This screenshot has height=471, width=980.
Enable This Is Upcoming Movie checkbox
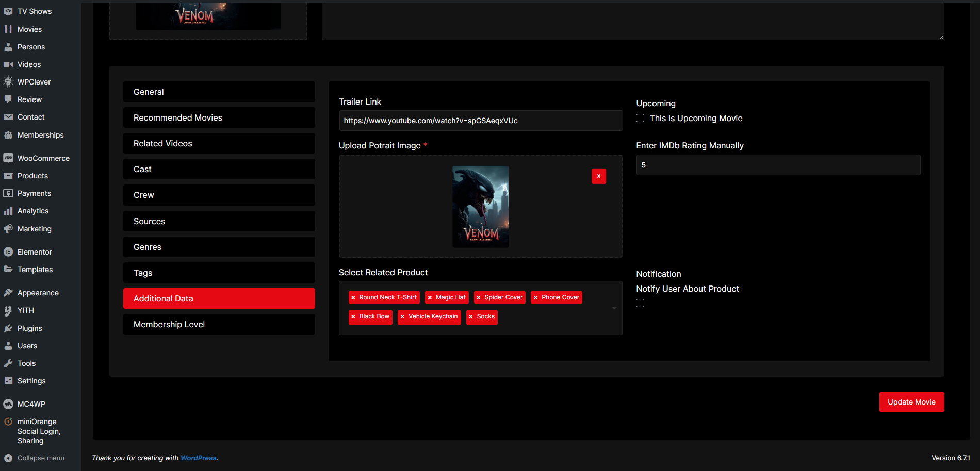[640, 118]
